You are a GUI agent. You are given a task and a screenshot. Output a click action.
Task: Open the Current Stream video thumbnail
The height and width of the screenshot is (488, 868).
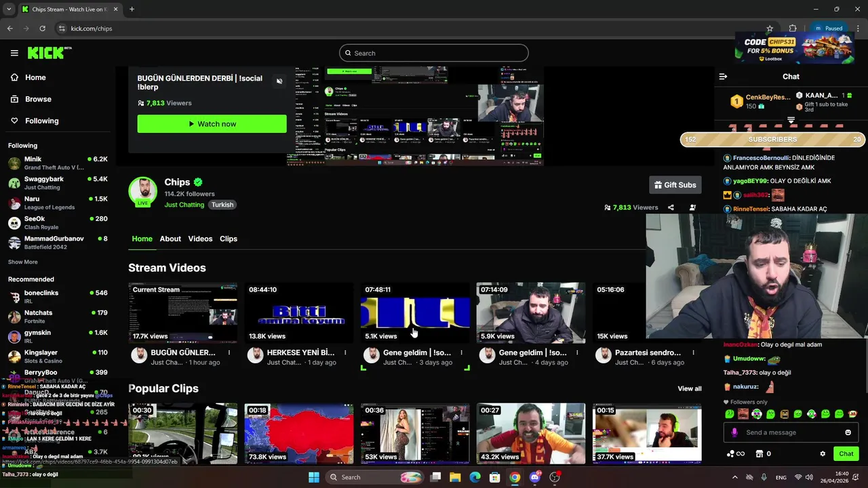(182, 313)
